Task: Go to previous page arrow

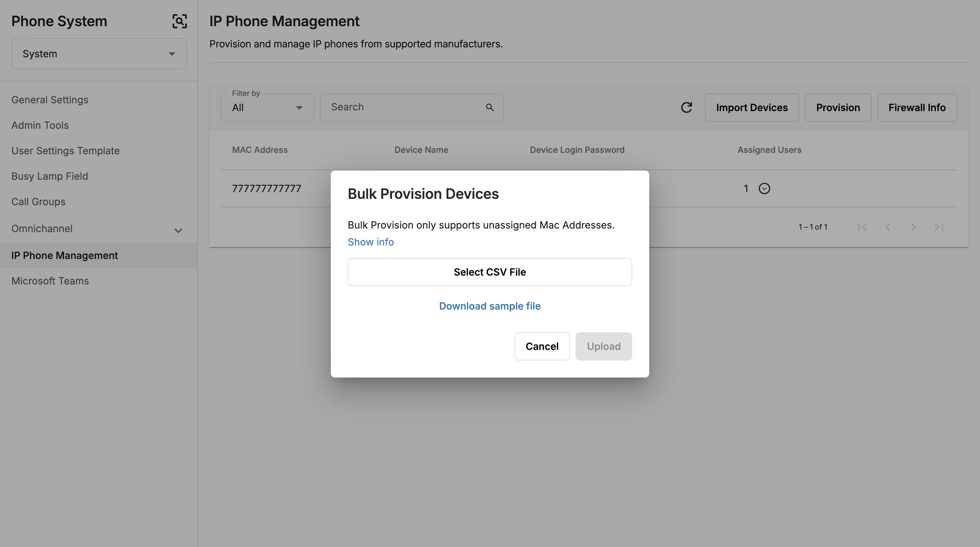Action: tap(888, 227)
